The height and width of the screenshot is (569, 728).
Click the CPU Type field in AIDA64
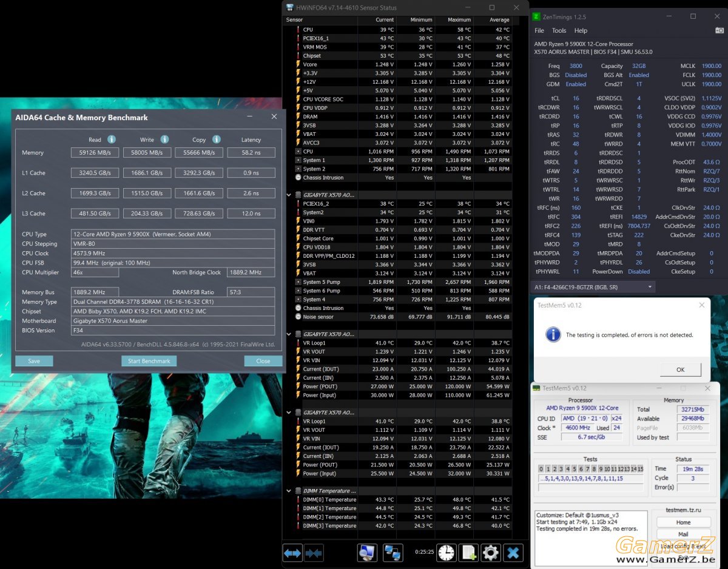tap(173, 234)
